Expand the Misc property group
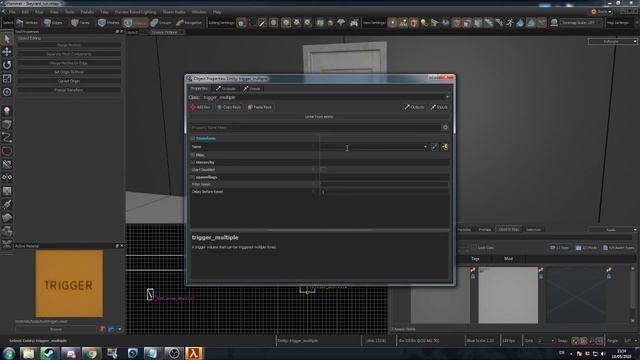 click(193, 155)
